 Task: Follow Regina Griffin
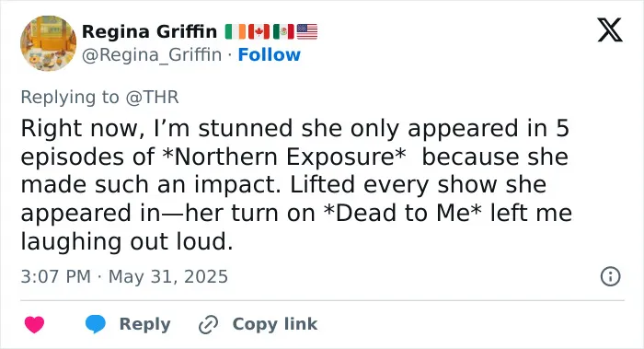(269, 54)
